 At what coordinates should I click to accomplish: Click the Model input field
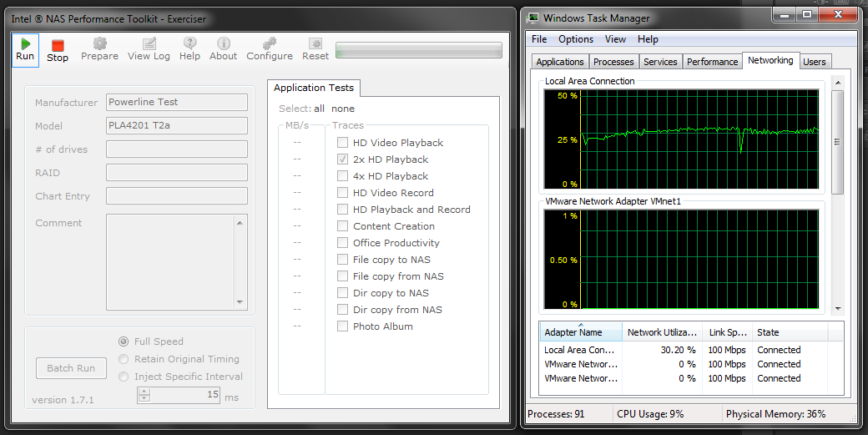point(177,125)
